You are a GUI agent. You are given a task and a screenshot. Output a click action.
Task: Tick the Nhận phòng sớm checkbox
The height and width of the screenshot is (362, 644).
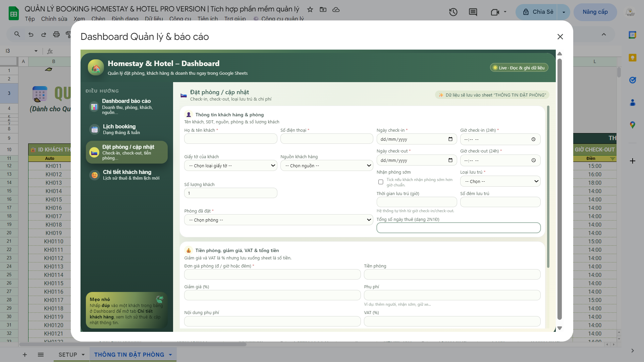pyautogui.click(x=381, y=182)
